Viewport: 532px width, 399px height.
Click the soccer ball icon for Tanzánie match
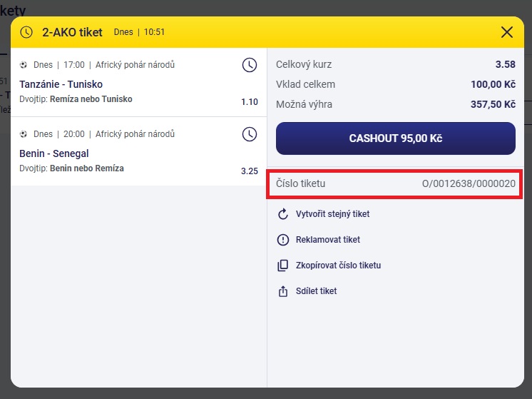tap(24, 65)
